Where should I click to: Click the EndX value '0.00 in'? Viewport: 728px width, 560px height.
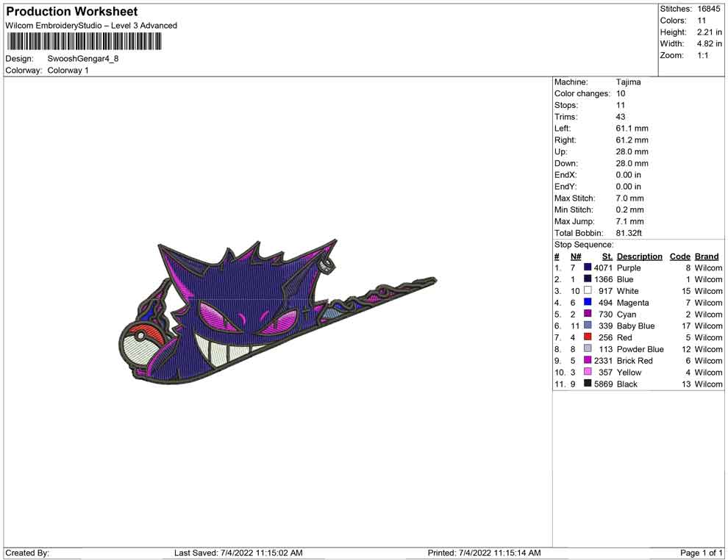click(x=629, y=175)
